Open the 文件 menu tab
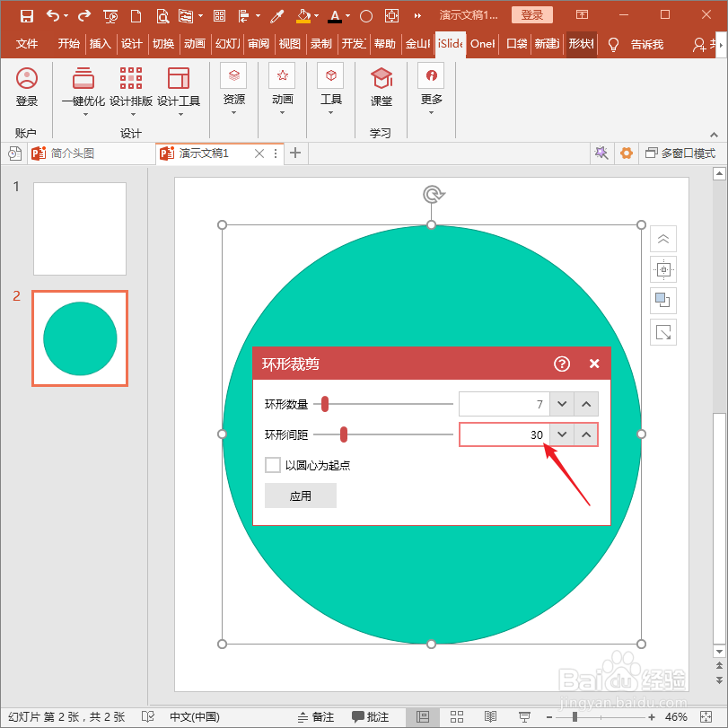 pos(26,44)
